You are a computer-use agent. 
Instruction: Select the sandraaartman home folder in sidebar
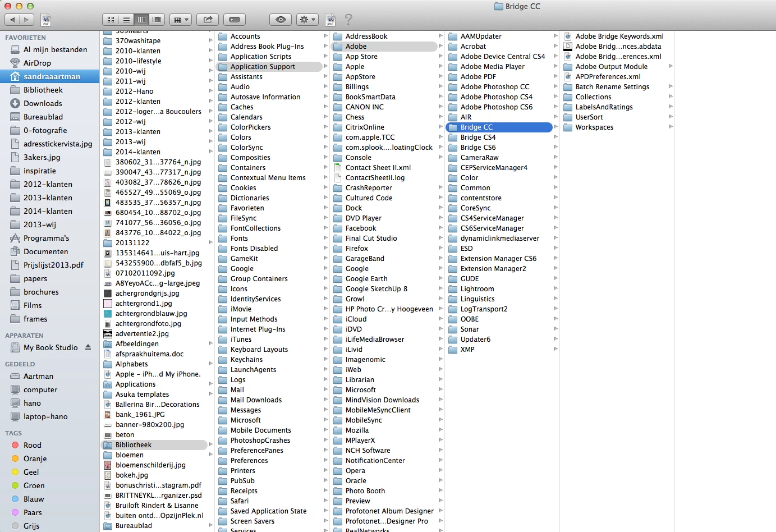[x=50, y=76]
